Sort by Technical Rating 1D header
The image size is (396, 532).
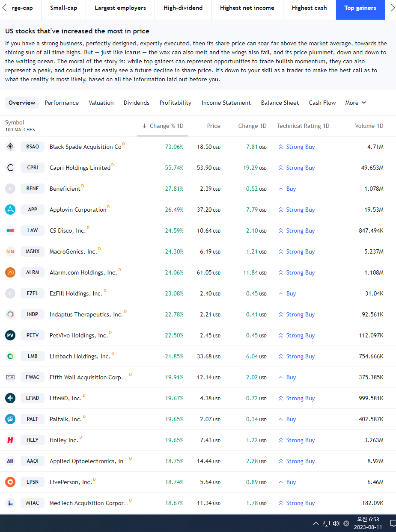click(x=303, y=126)
